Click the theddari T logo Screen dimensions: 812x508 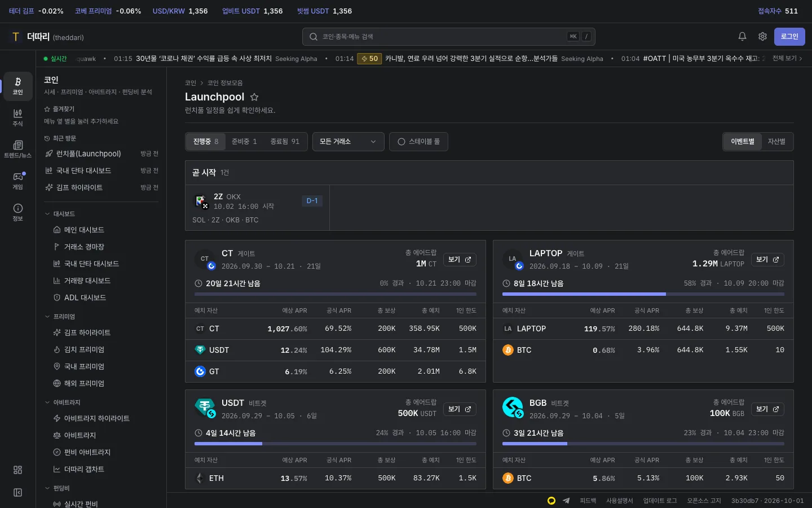click(x=16, y=37)
